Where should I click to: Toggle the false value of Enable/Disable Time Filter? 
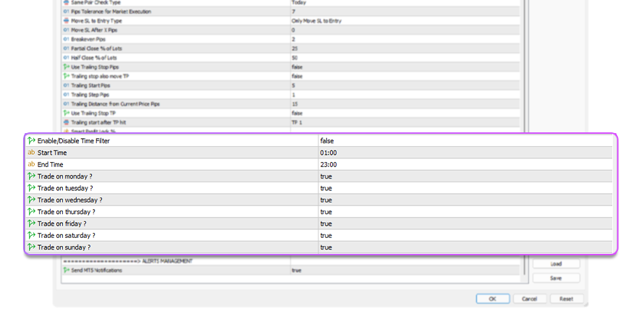327,140
